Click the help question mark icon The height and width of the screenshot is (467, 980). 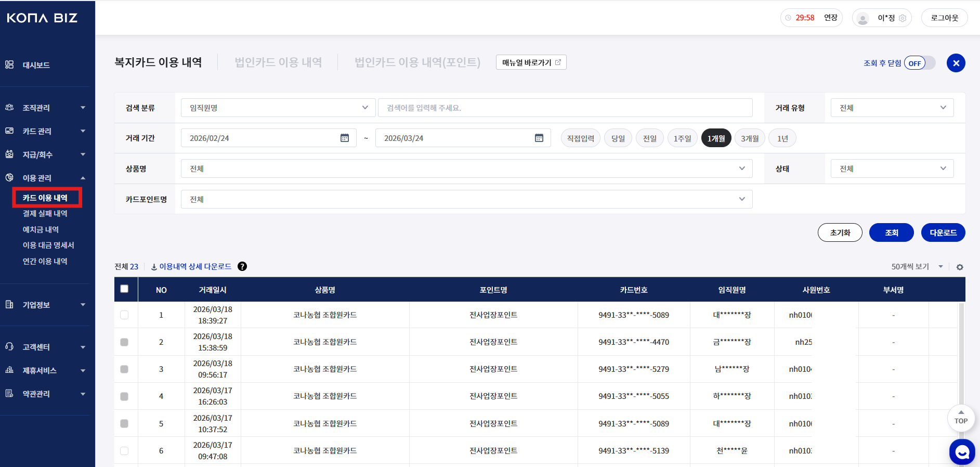[242, 266]
